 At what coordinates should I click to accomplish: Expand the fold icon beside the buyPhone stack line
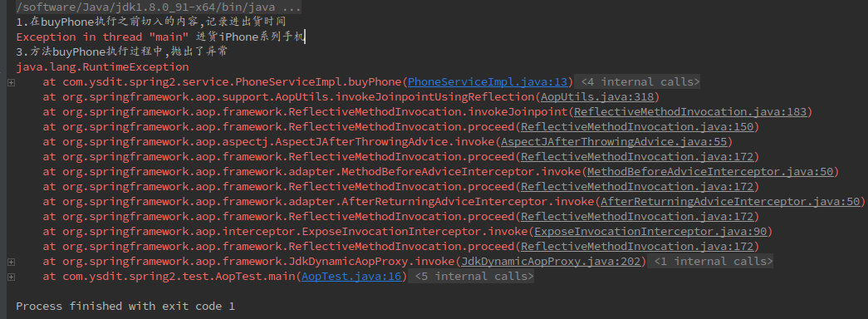[x=11, y=82]
